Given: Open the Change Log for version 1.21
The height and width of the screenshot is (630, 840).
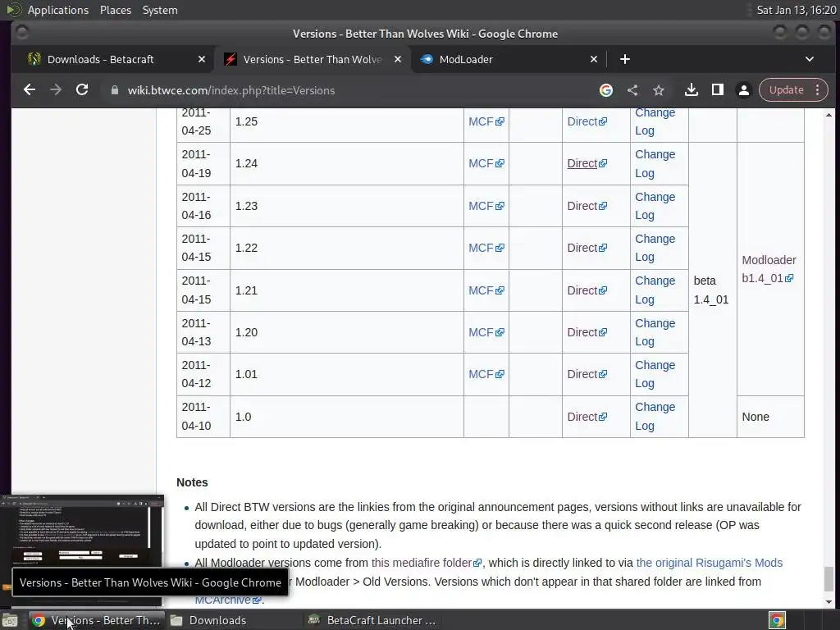Looking at the screenshot, I should (655, 290).
